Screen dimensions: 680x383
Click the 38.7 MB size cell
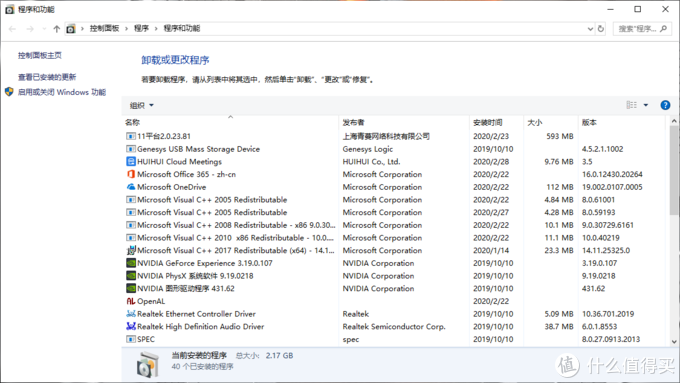[559, 326]
